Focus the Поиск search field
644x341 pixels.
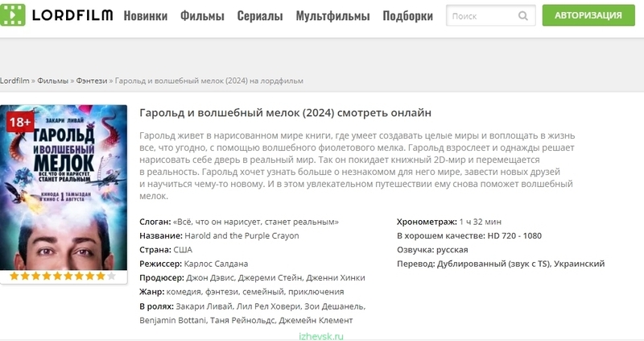(x=491, y=15)
